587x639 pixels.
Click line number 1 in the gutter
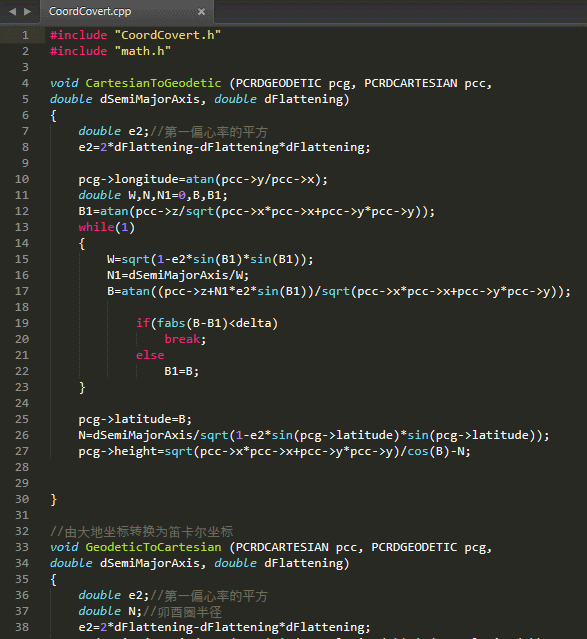(25, 35)
